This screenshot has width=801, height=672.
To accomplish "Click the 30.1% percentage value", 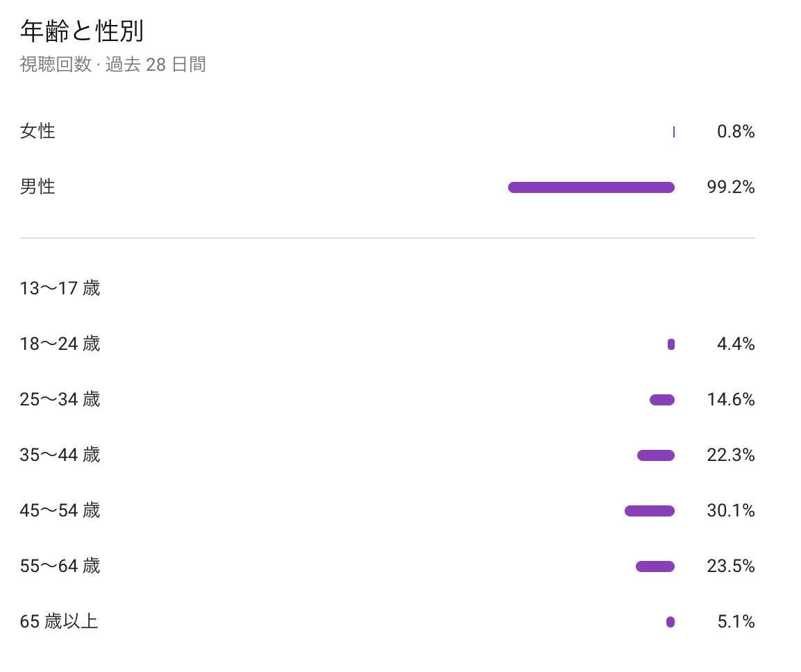I will 730,511.
